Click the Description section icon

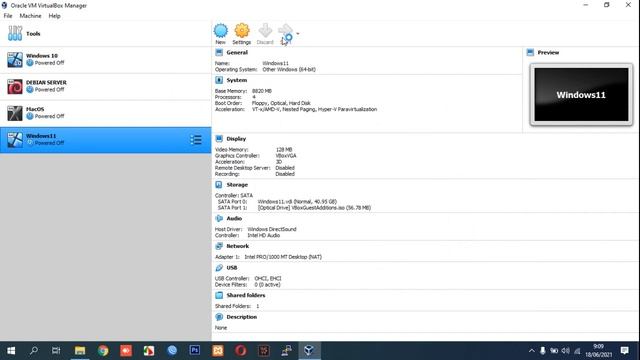coord(219,317)
